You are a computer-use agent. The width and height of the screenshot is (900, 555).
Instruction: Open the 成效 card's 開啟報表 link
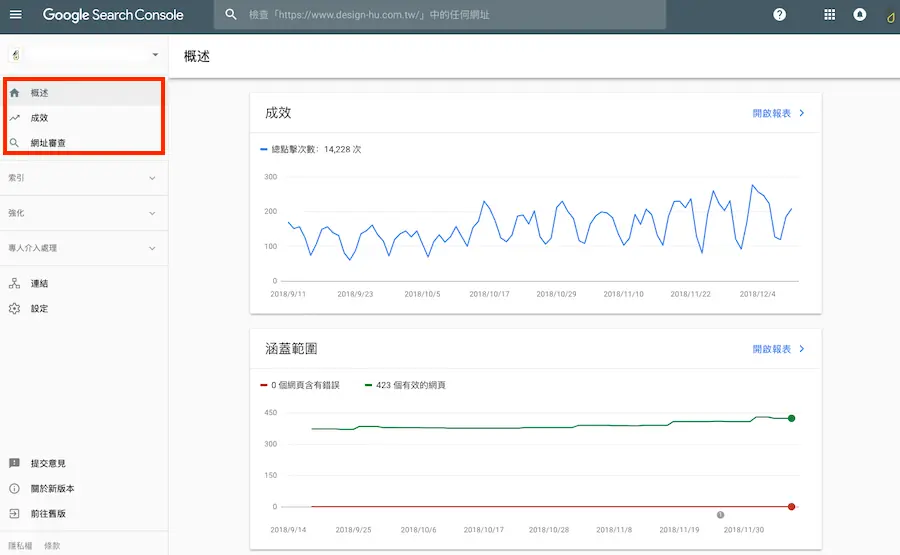[x=771, y=113]
